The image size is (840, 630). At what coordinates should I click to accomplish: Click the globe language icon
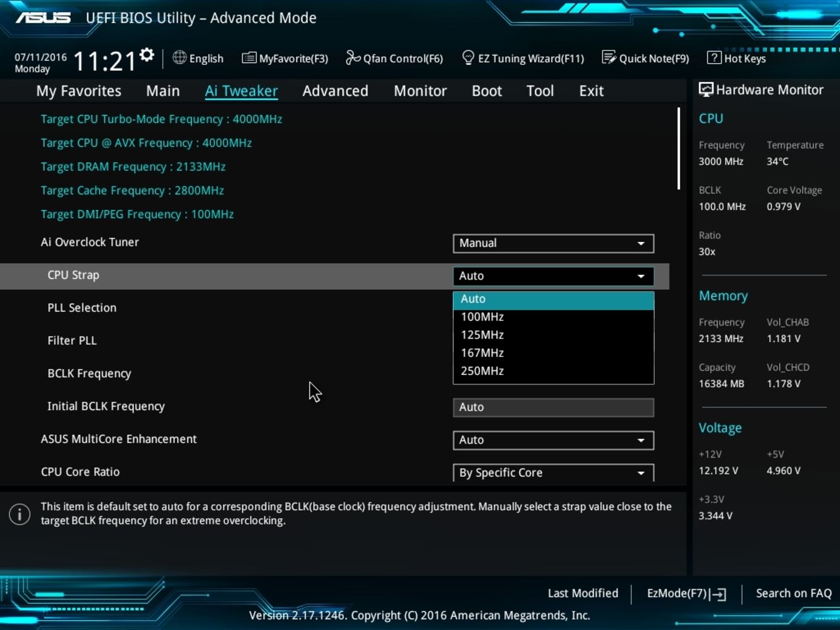point(179,57)
